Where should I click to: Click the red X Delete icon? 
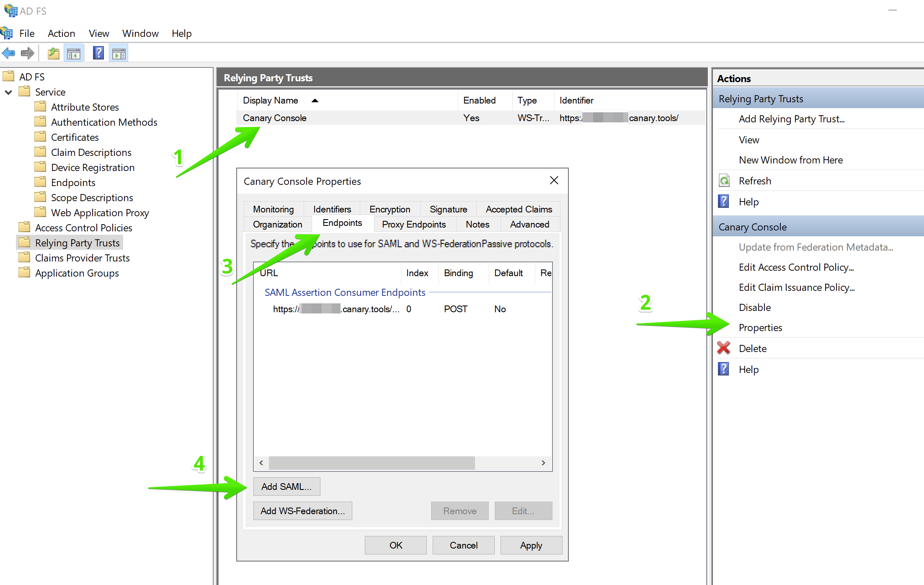[x=724, y=348]
